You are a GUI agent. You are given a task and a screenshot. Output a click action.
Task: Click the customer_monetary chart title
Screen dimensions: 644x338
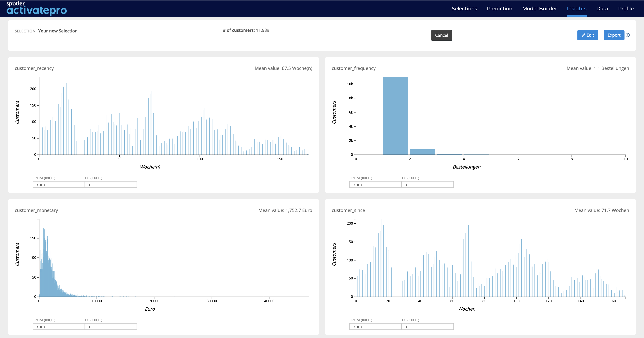click(x=36, y=210)
